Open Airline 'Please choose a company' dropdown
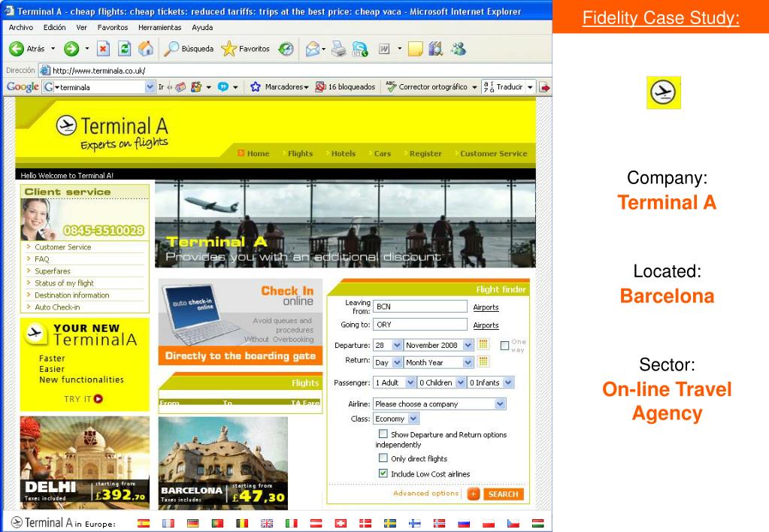The width and height of the screenshot is (769, 532). [440, 404]
